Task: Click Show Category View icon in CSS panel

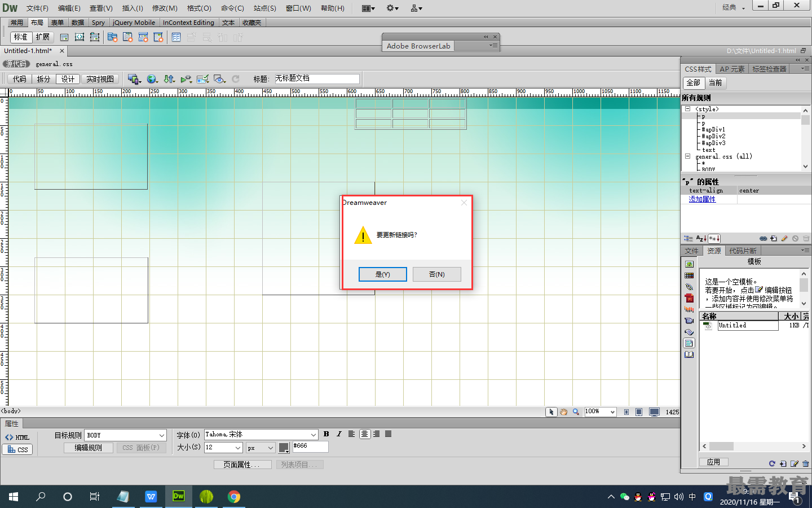Action: (x=689, y=239)
